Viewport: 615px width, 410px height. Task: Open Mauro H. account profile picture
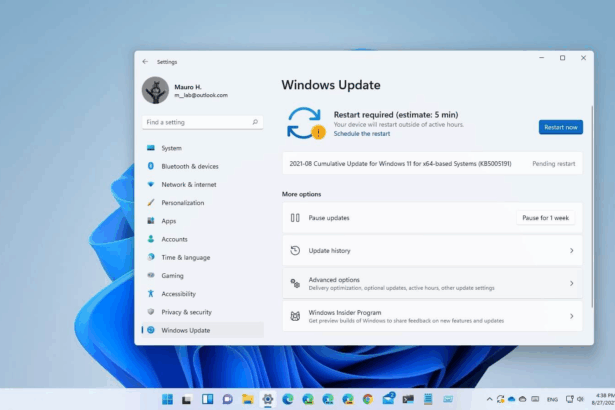pos(155,90)
